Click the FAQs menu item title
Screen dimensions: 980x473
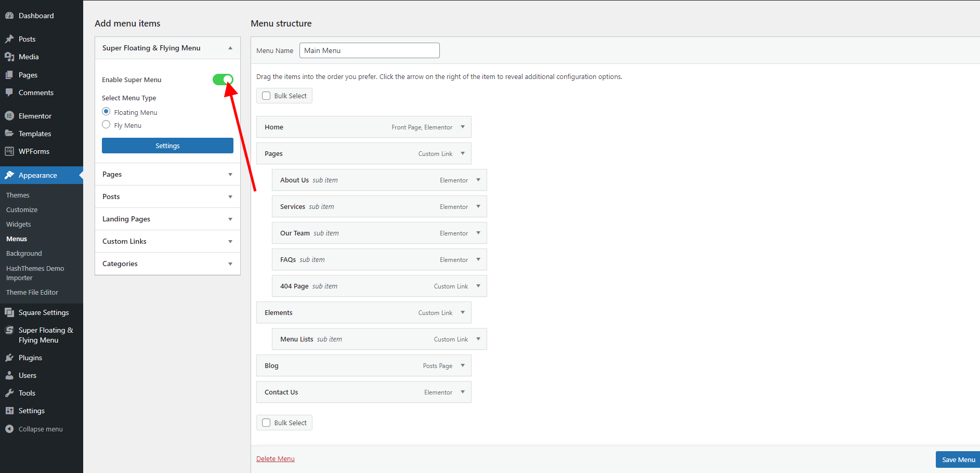pyautogui.click(x=288, y=260)
